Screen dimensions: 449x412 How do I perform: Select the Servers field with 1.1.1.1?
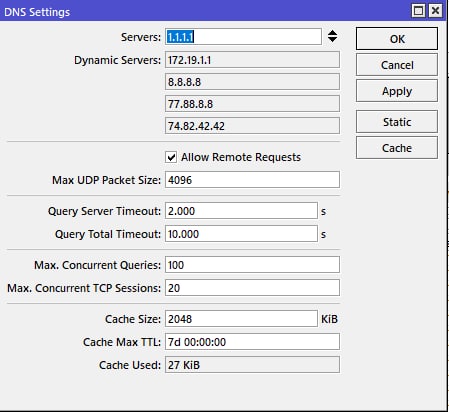pos(243,37)
